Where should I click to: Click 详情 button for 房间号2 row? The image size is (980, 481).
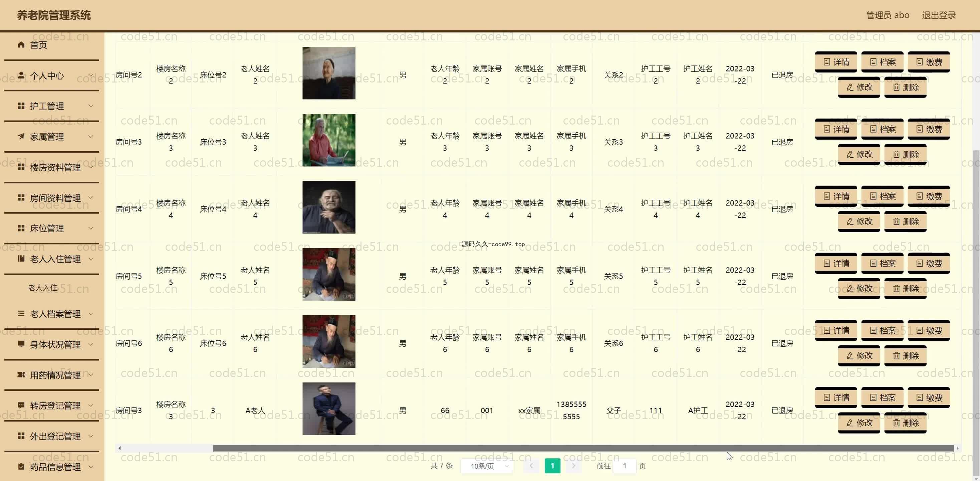point(836,62)
